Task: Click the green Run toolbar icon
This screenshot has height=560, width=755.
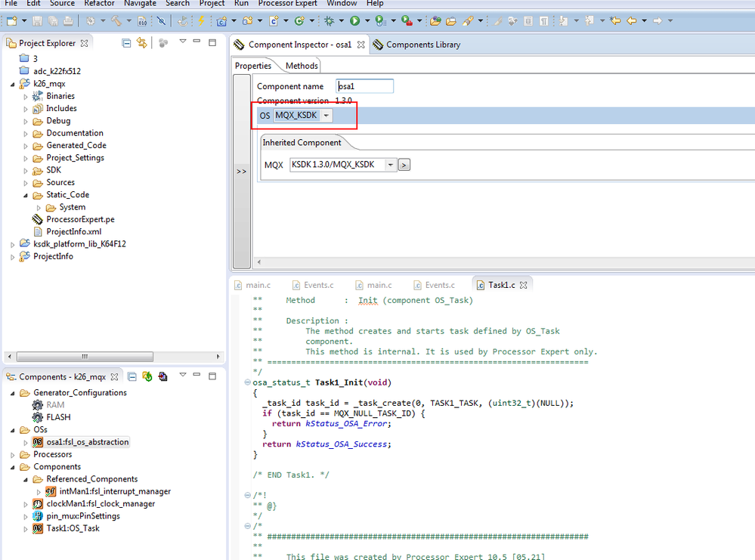Action: (355, 20)
